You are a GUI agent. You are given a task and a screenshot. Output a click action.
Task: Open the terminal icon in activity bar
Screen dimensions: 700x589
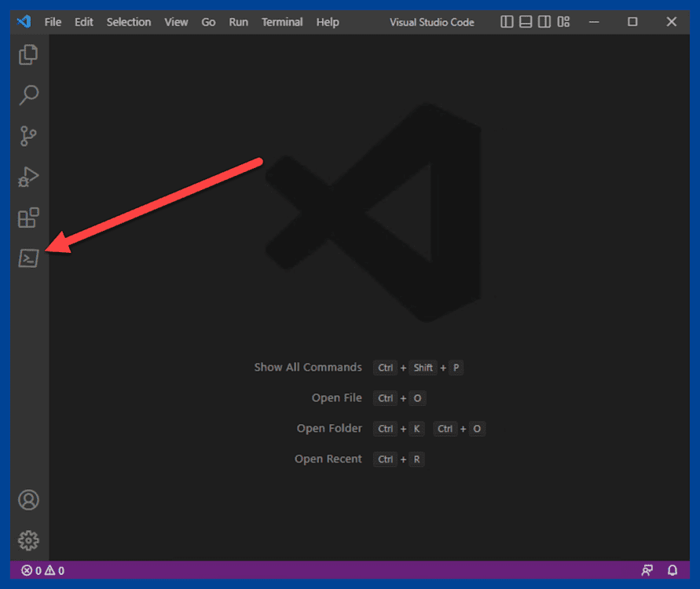28,258
